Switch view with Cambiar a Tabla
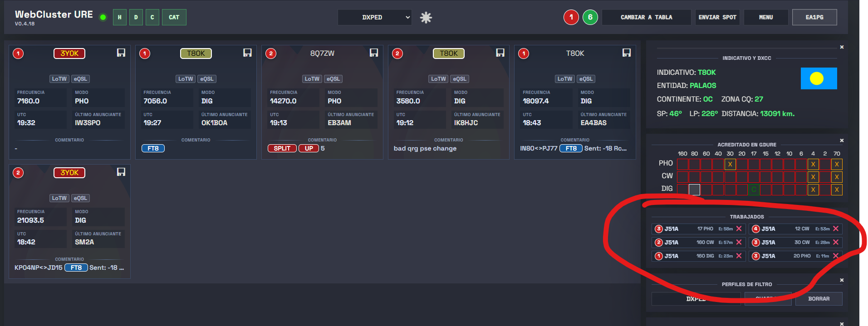This screenshot has height=326, width=868. (x=646, y=17)
